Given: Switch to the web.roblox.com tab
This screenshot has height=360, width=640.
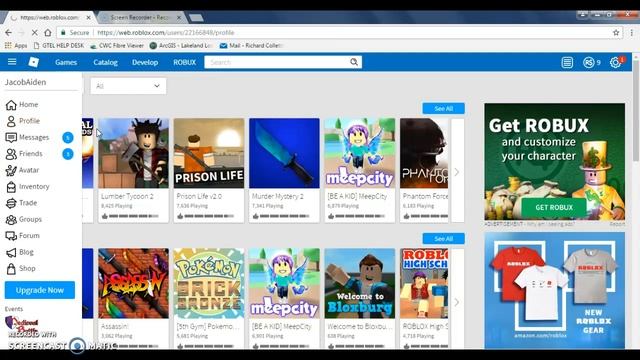Looking at the screenshot, I should coord(49,18).
